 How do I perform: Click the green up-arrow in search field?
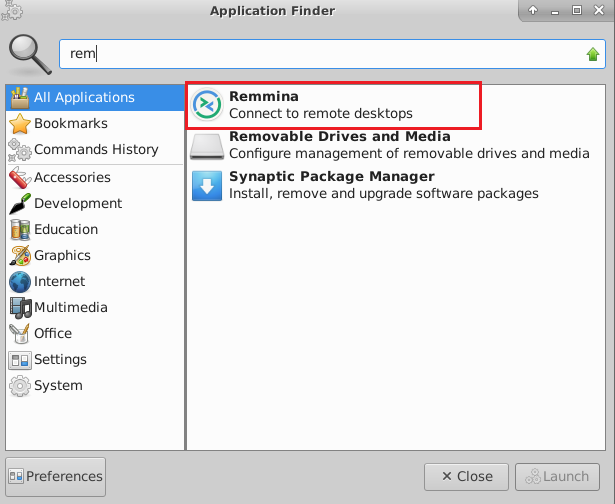[x=593, y=54]
